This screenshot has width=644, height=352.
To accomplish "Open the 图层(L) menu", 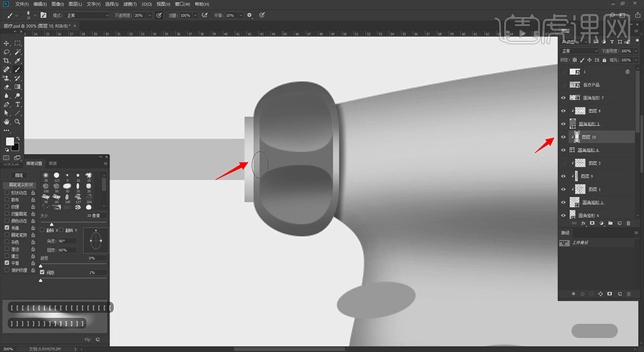I will click(75, 4).
